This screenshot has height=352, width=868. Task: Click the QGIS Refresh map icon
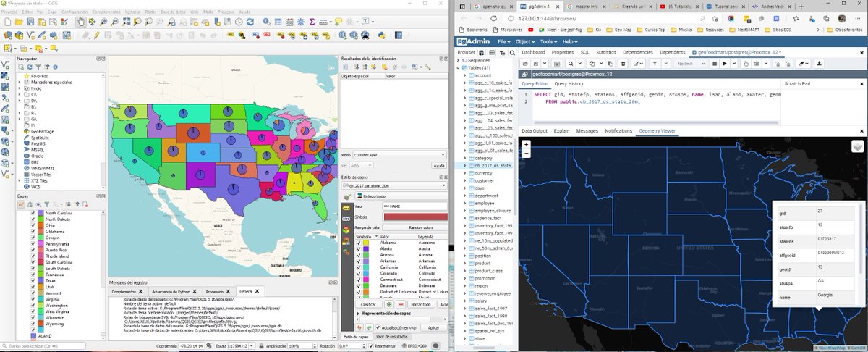click(250, 21)
